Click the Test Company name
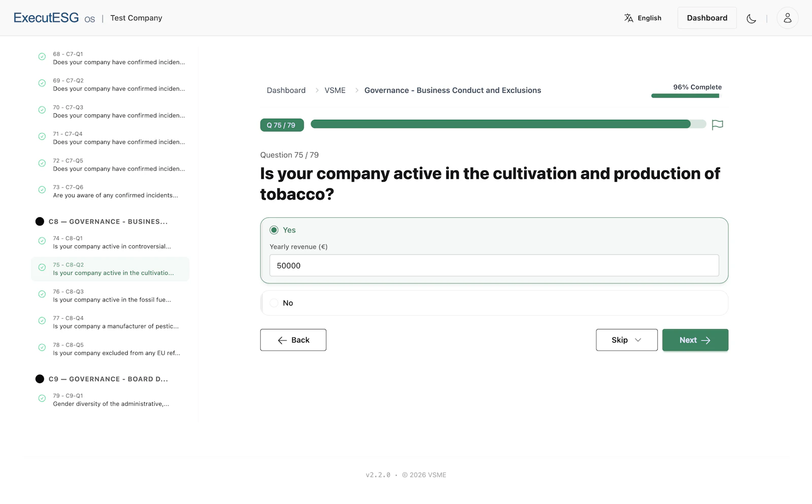Image resolution: width=812 pixels, height=504 pixels. point(137,18)
